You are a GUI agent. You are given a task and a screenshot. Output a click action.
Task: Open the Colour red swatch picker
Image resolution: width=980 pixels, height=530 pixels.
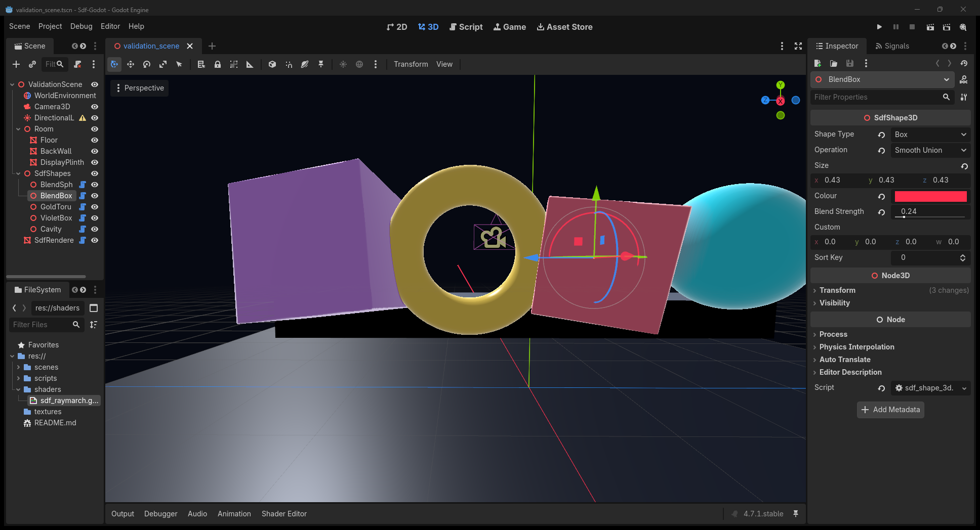pyautogui.click(x=930, y=196)
